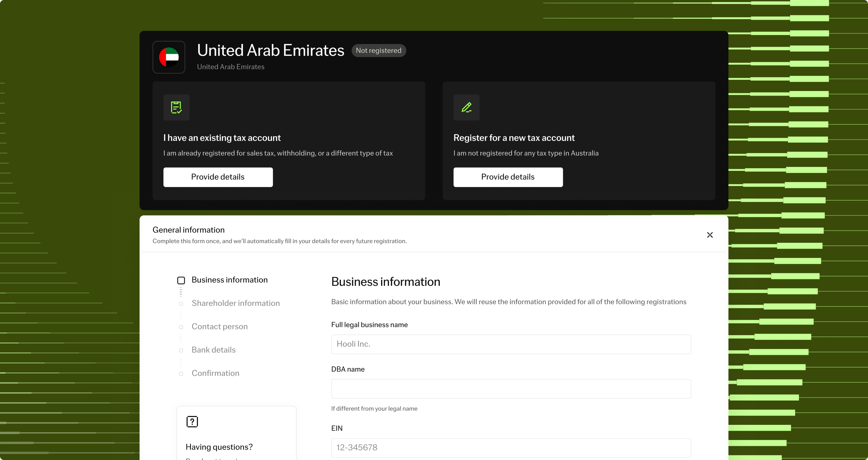The image size is (868, 460).
Task: Select the Bank details step
Action: [213, 350]
